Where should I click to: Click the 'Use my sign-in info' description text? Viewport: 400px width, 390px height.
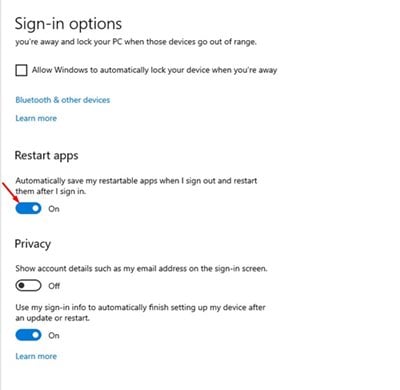point(140,312)
